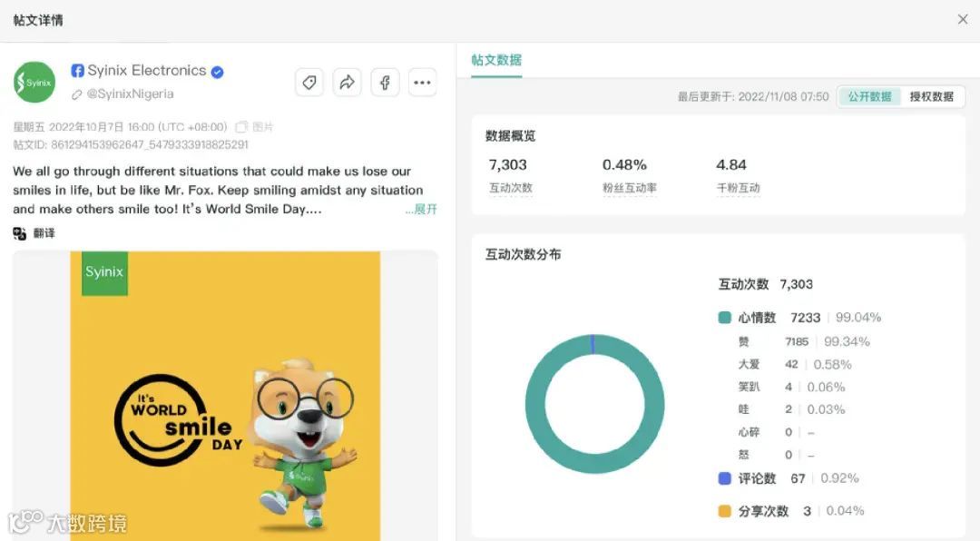Click the 千粉互动 label under 4.84
The width and height of the screenshot is (980, 541).
click(738, 188)
